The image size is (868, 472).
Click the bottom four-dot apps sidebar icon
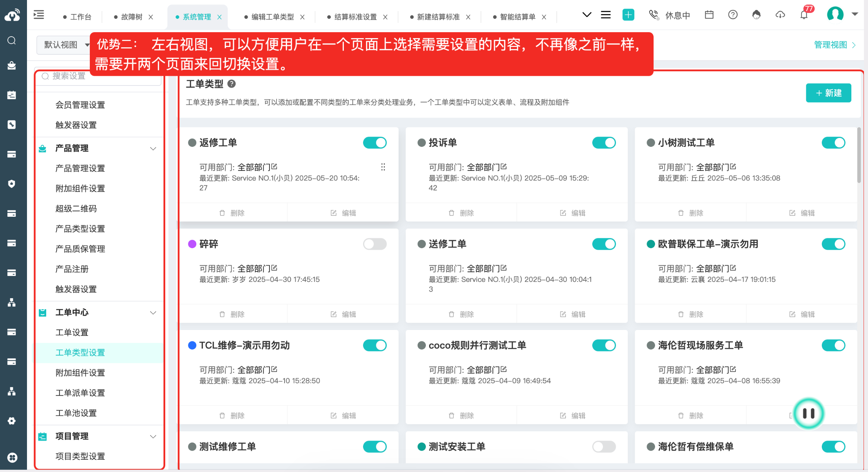[12, 458]
